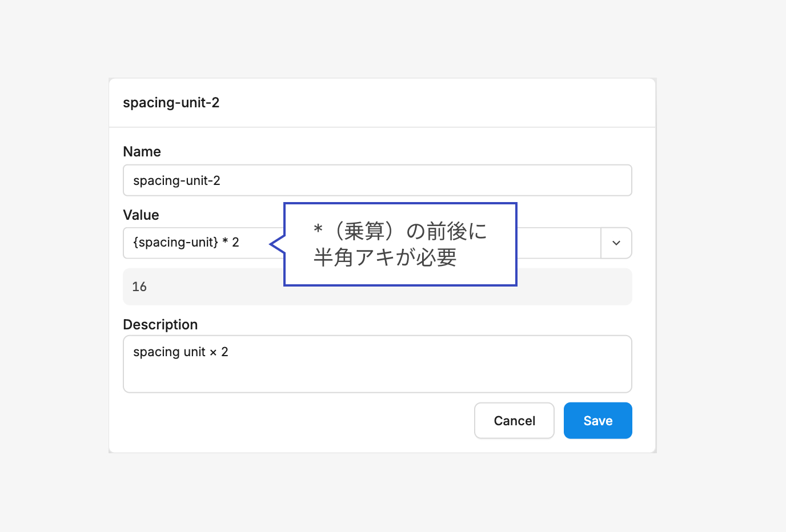Image resolution: width=786 pixels, height=532 pixels.
Task: Click the dialog title spacing-unit-2
Action: [x=171, y=103]
